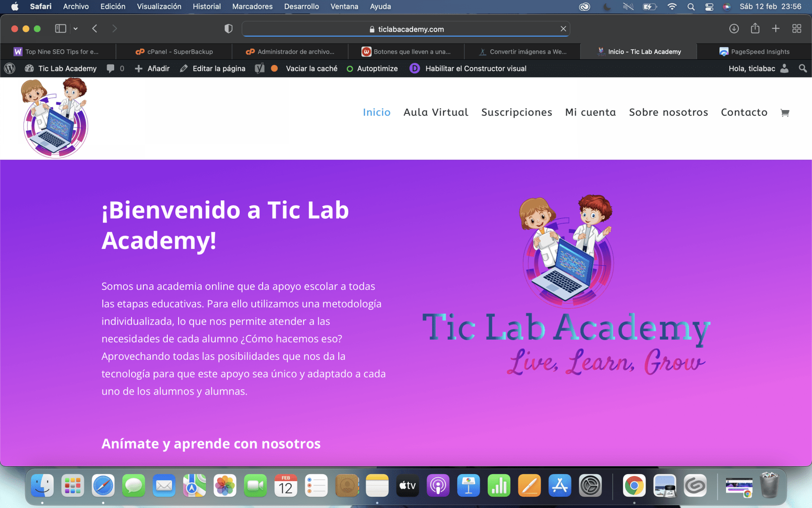
Task: Click the Tic Lab Academy header logo
Action: tap(55, 118)
